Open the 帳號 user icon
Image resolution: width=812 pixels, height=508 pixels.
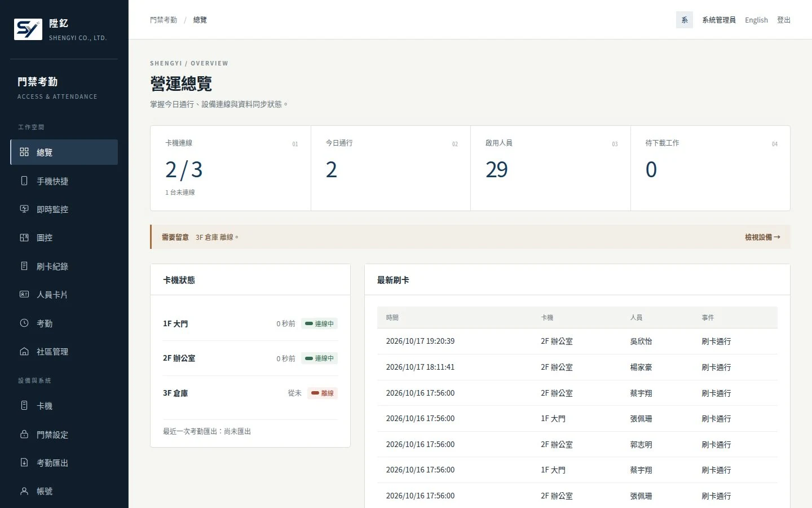click(24, 491)
